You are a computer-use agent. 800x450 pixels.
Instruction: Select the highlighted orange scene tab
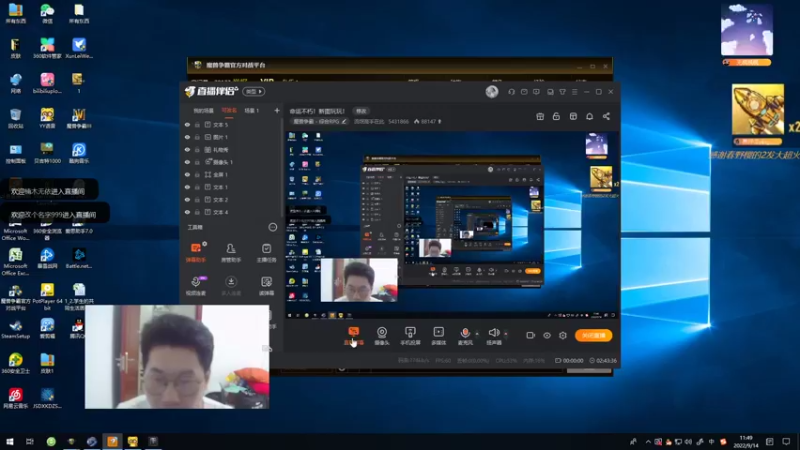229,111
